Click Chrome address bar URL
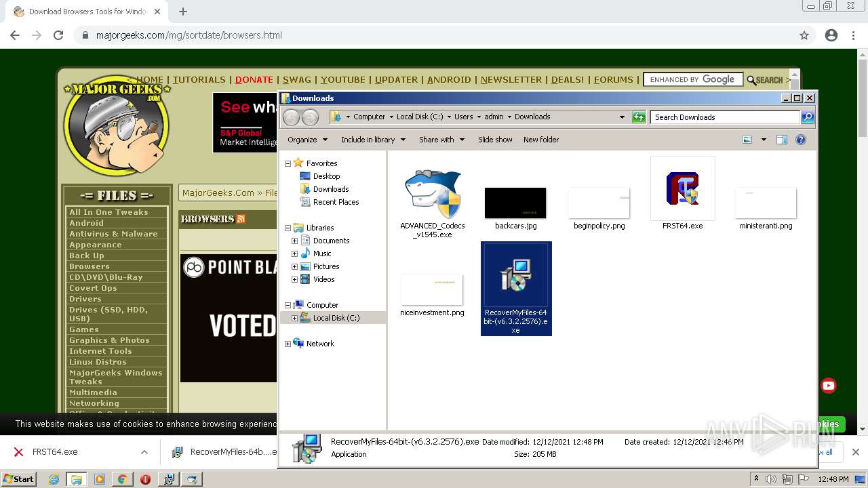 (x=189, y=35)
